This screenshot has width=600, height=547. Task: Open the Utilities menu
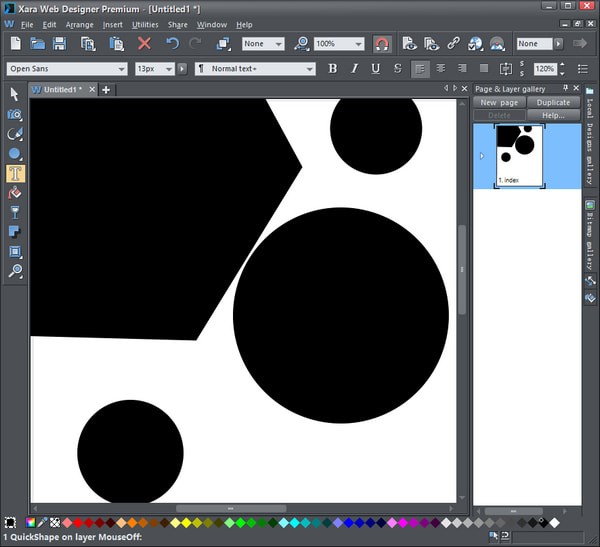coord(146,24)
